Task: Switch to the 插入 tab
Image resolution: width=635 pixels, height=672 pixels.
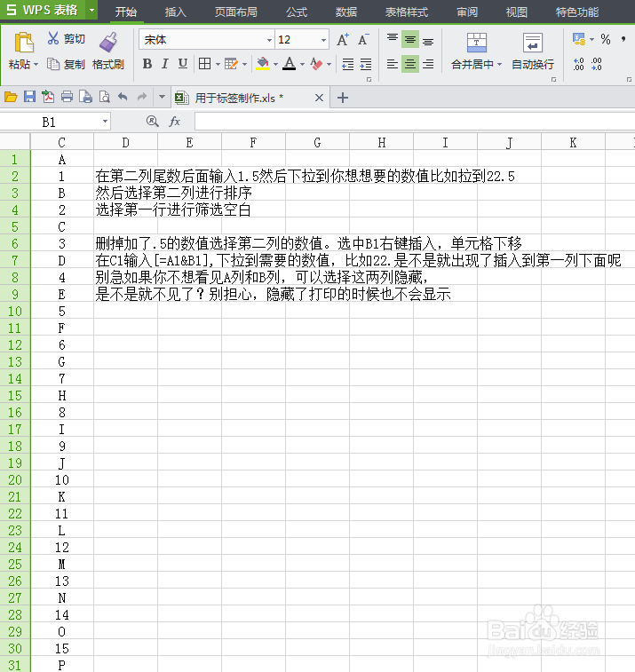Action: coord(175,12)
